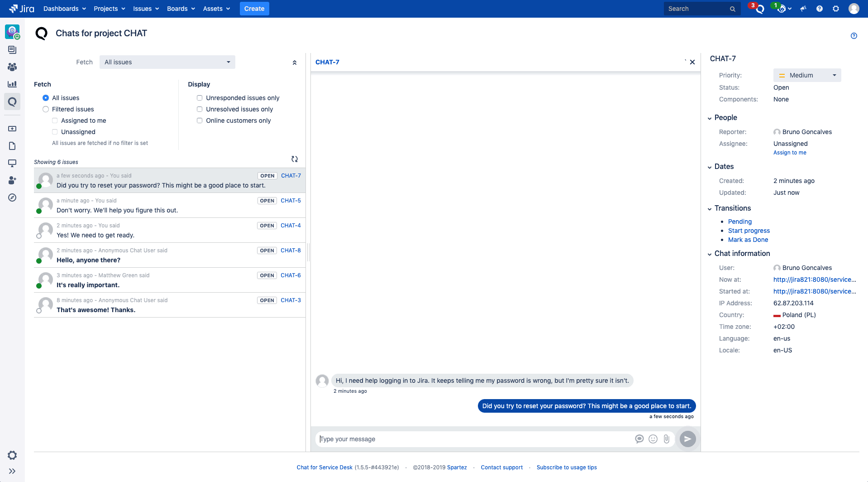Viewport: 868px width, 482px height.
Task: Collapse the Transitions section
Action: click(x=710, y=209)
